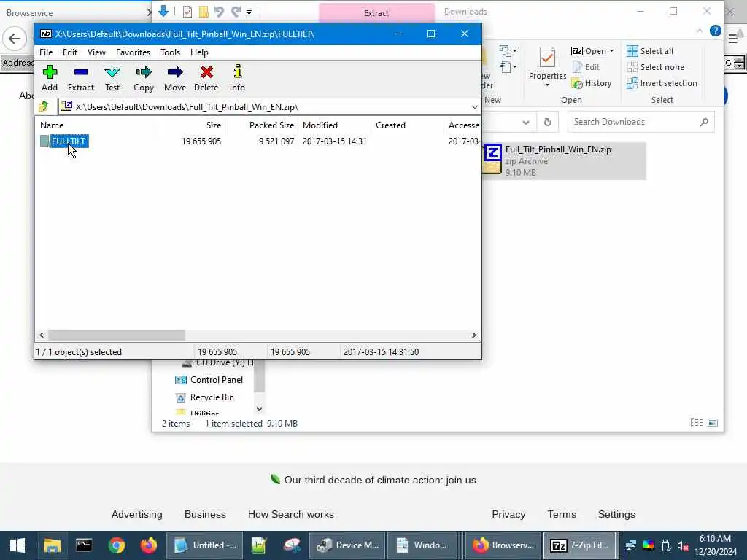Switch Explorer to large icons view
The width and height of the screenshot is (747, 560).
click(713, 422)
